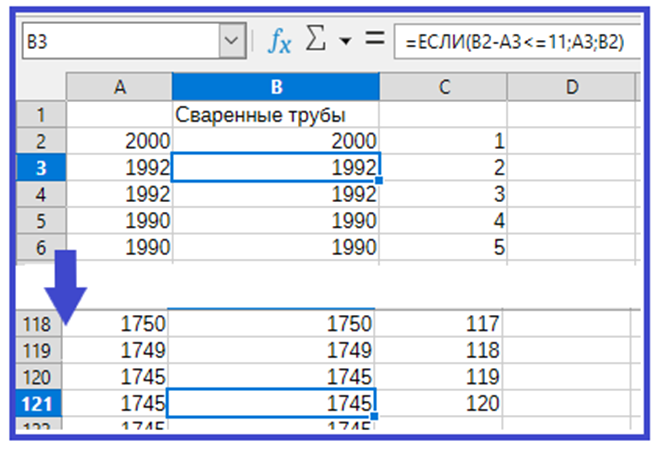Screen dimensions: 661x453
Task: Click the Sum sigma icon
Action: (313, 42)
